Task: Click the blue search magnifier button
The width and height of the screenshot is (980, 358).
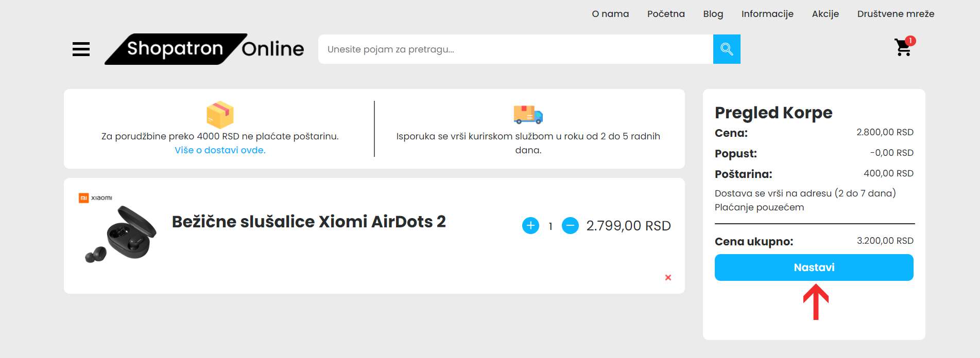Action: click(726, 49)
